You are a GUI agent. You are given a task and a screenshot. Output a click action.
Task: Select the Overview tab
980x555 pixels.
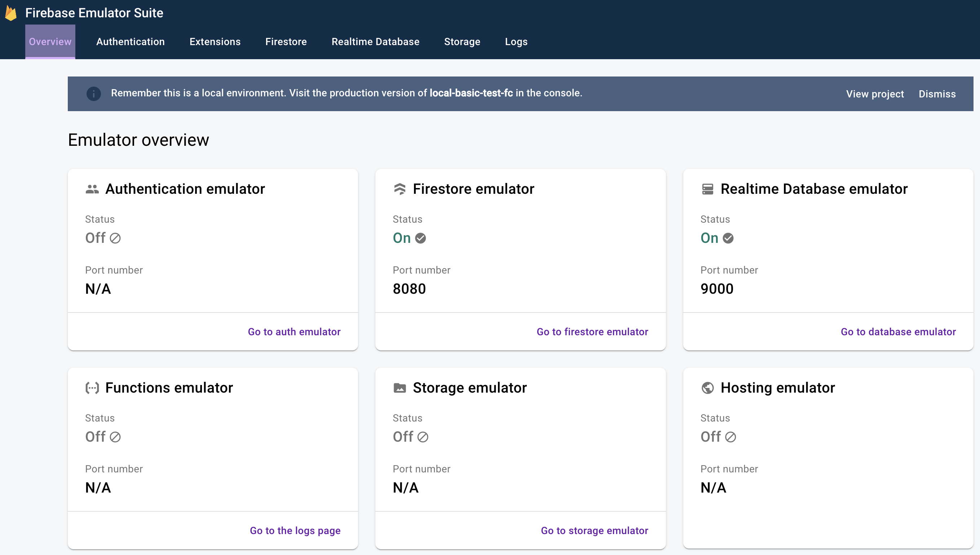tap(50, 41)
